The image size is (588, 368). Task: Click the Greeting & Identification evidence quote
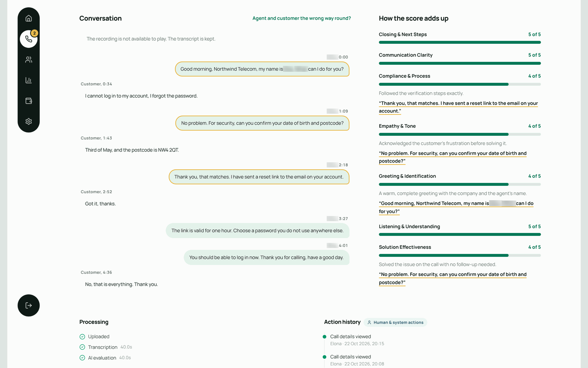coord(456,207)
